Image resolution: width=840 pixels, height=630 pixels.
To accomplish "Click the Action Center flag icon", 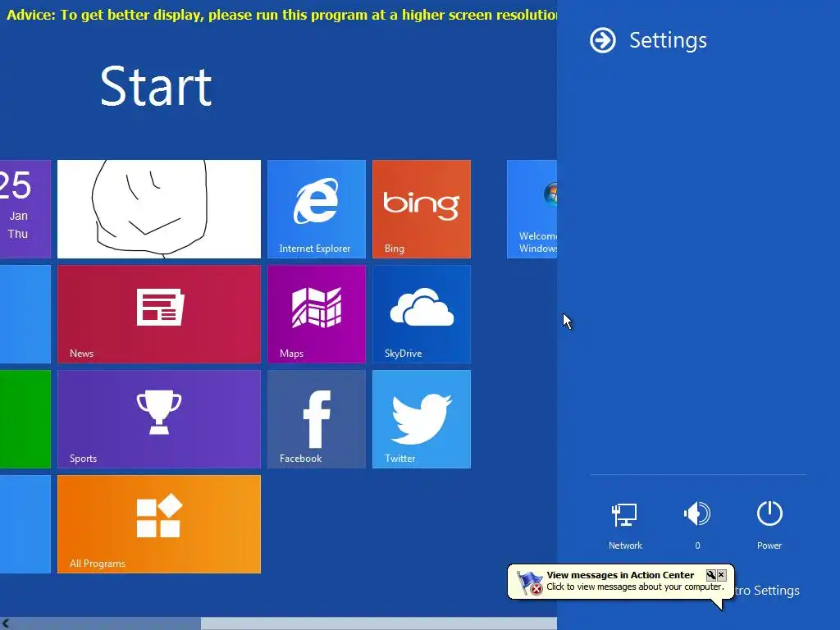I will 529,582.
